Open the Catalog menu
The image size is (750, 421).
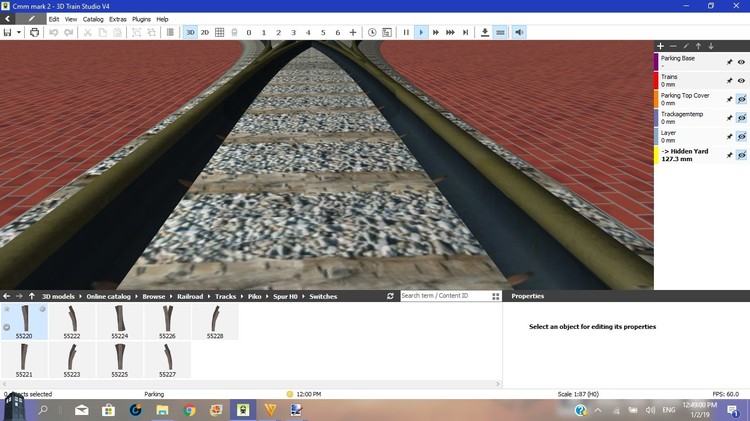(x=93, y=19)
